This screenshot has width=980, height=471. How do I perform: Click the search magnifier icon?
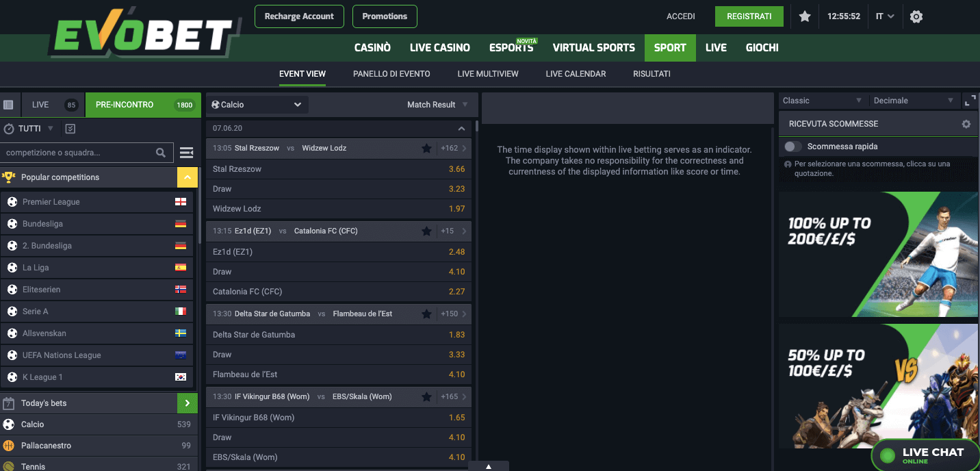161,153
